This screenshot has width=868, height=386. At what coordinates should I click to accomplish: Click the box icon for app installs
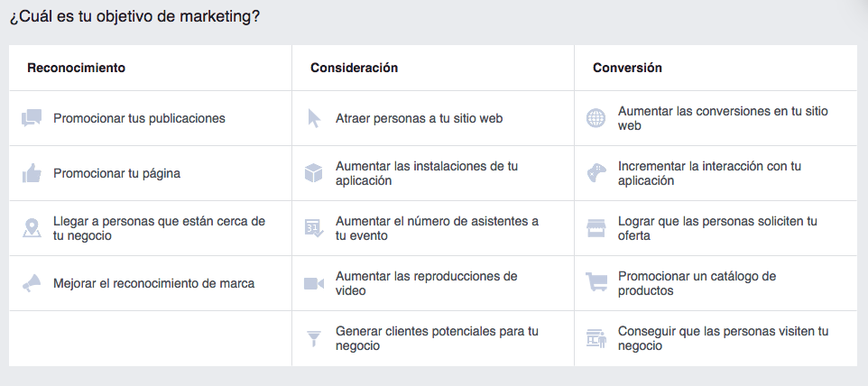pyautogui.click(x=314, y=173)
